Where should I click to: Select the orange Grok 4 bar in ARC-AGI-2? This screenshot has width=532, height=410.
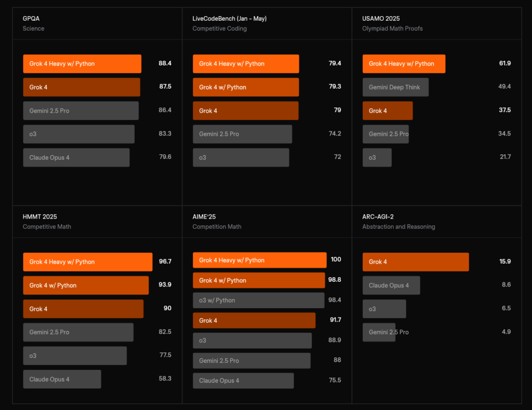coord(416,262)
